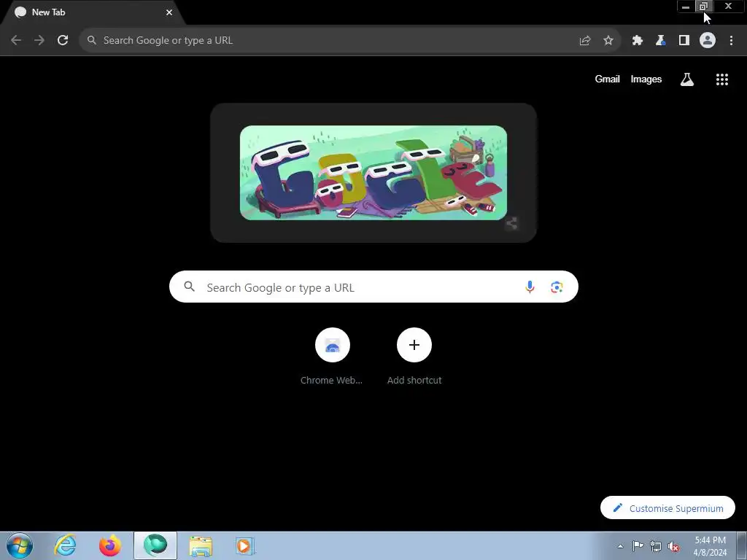Go back using the browser back arrow
The image size is (747, 560).
(x=16, y=41)
